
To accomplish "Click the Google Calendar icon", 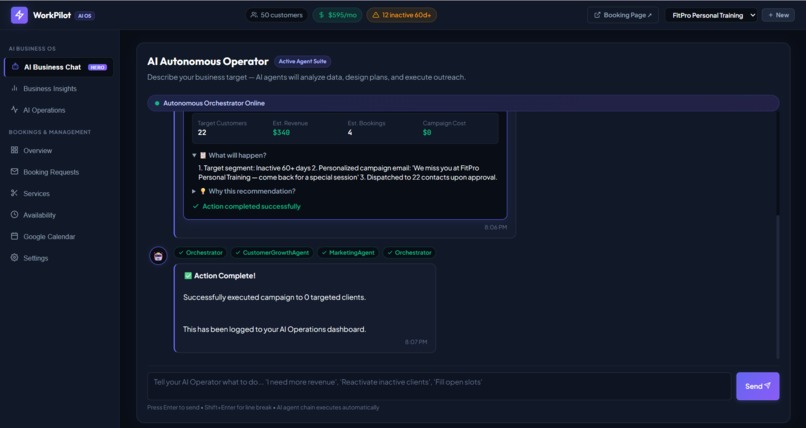I will point(14,236).
